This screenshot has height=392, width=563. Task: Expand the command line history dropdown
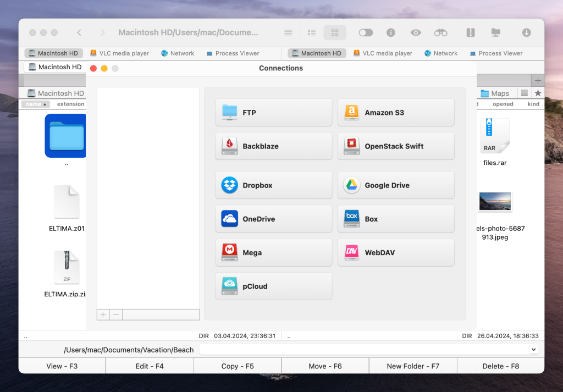pyautogui.click(x=533, y=350)
